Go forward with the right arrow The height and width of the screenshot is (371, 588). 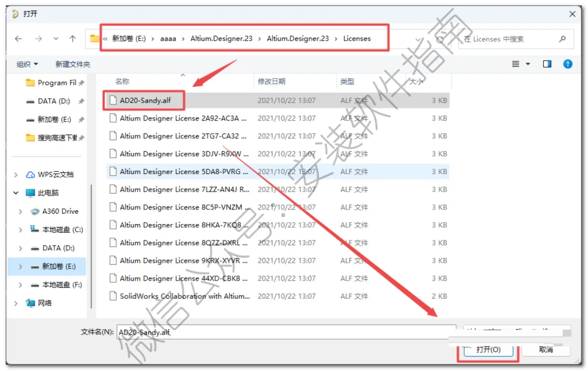(x=38, y=39)
